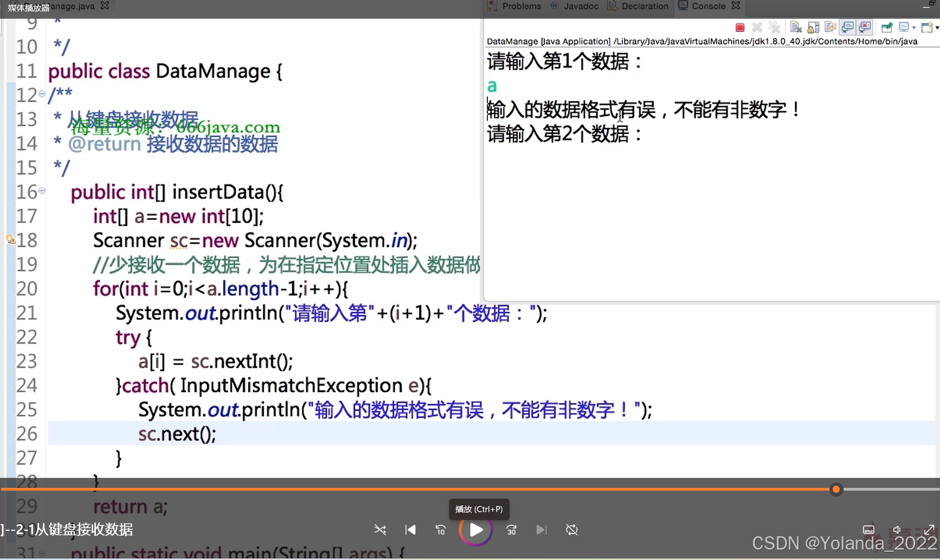This screenshot has width=940, height=560.
Task: Toggle Word Wrap in Console toolbar
Action: [x=830, y=27]
